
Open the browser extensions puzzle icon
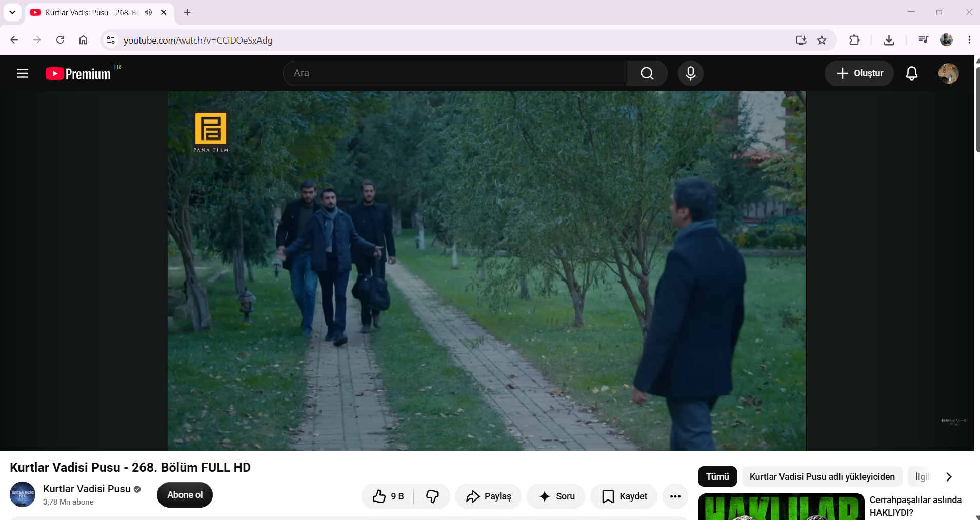click(854, 40)
